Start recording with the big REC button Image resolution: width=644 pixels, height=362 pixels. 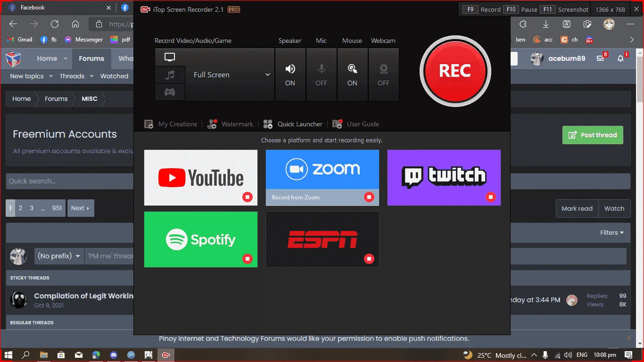point(455,71)
